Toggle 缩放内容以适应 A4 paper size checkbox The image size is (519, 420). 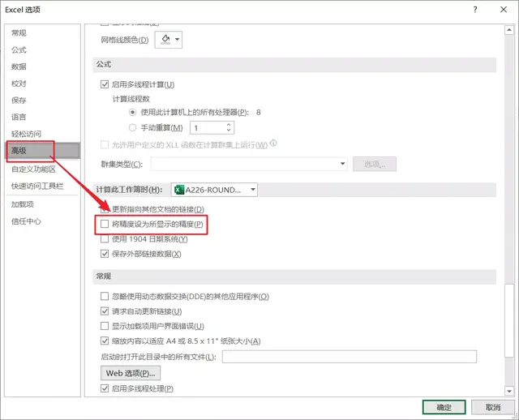click(105, 341)
